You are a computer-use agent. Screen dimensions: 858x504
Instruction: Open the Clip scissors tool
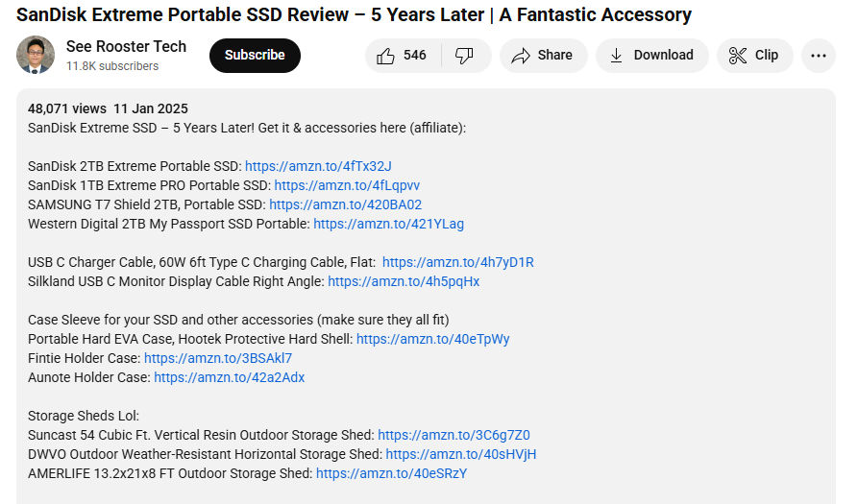coord(754,56)
